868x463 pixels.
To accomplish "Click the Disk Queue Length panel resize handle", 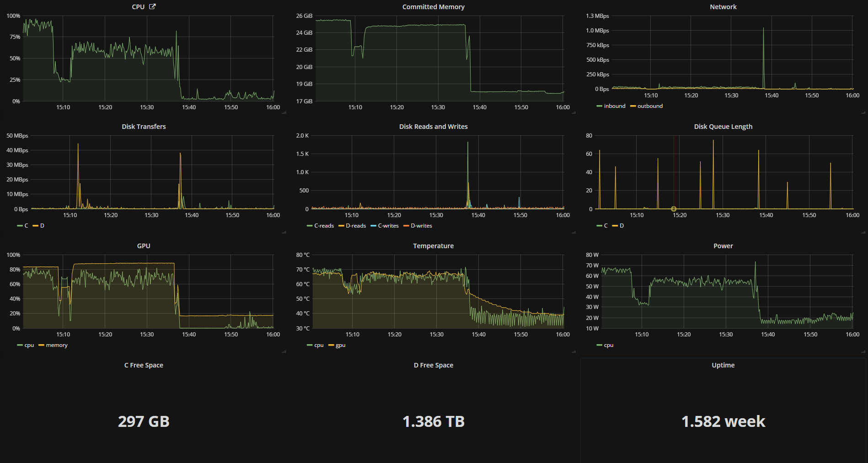I will tap(863, 232).
